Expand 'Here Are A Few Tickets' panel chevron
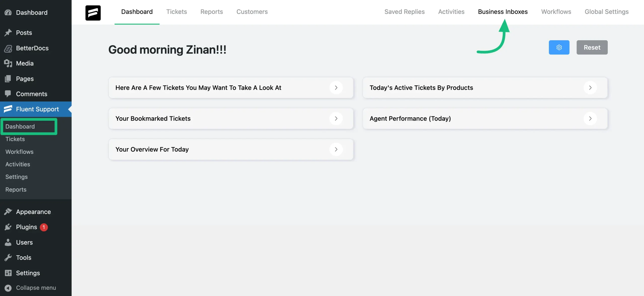The width and height of the screenshot is (644, 296). [x=336, y=87]
